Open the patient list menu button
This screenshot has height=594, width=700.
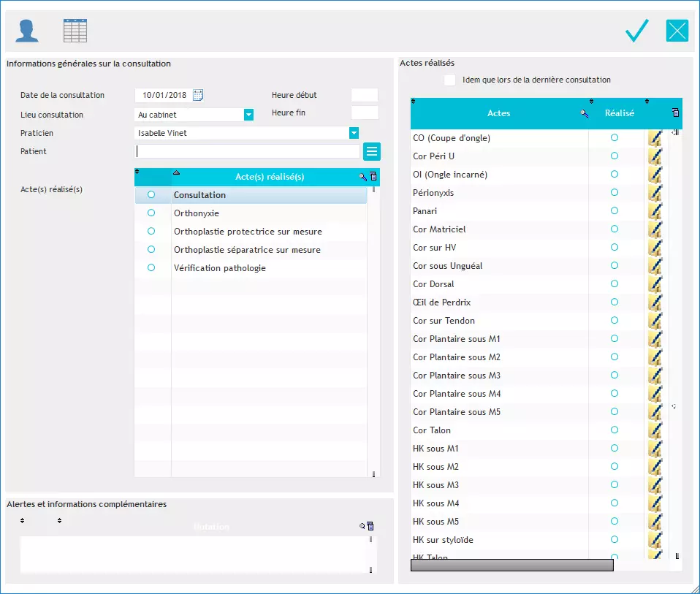click(x=371, y=152)
